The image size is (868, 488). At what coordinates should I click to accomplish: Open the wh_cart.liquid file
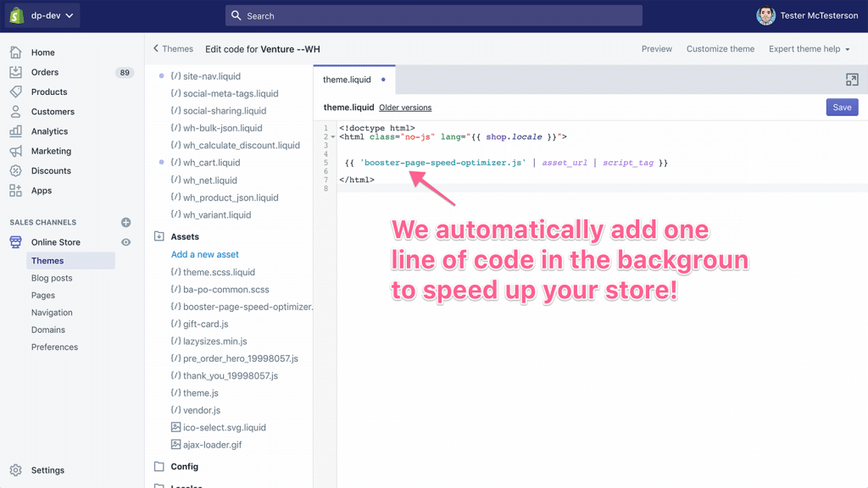pos(211,163)
